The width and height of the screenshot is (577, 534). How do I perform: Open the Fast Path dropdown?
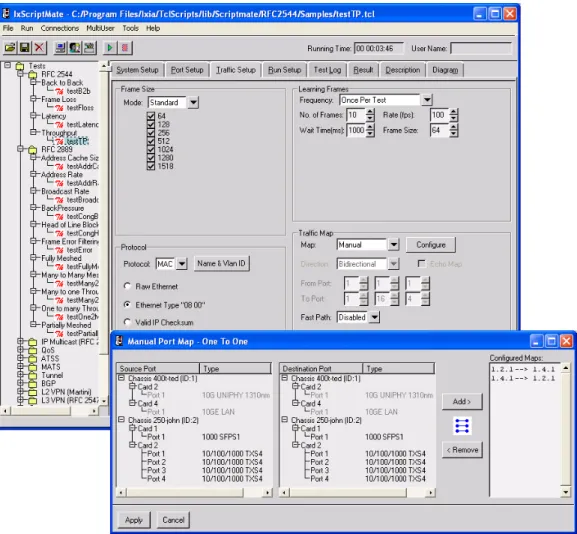pos(374,317)
